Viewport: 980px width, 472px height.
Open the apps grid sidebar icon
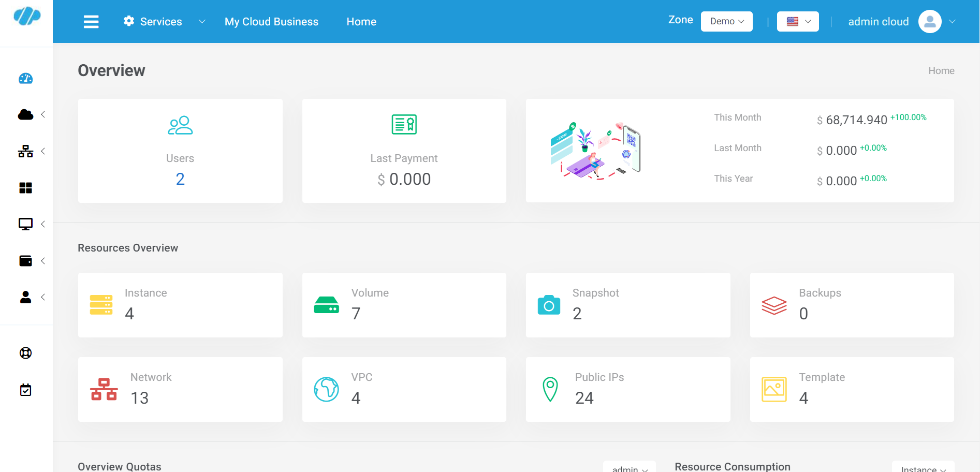click(x=25, y=188)
